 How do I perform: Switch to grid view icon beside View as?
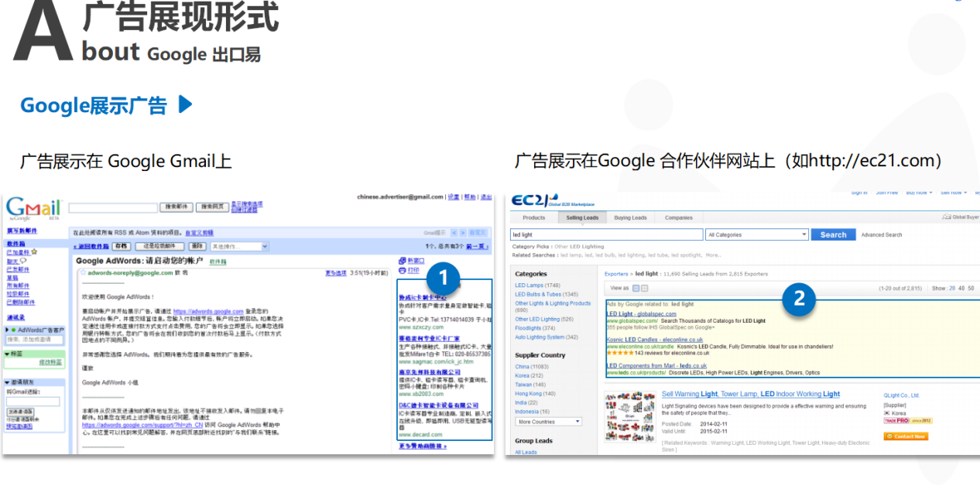click(645, 288)
